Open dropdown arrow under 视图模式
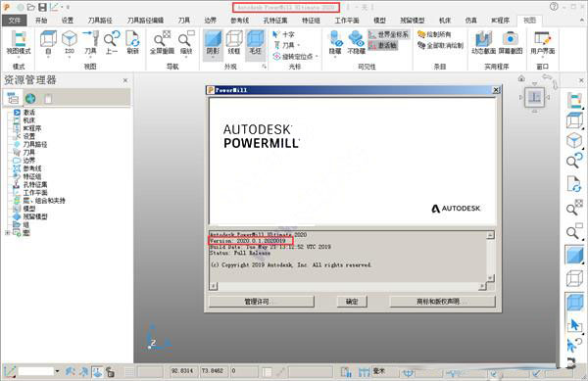This screenshot has height=381, width=588. pos(19,58)
